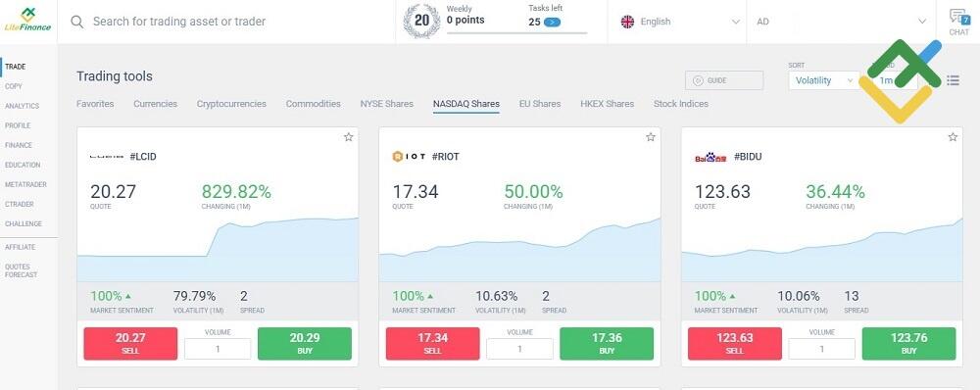Open the #BIDU price chart
This screenshot has width=980, height=390.
(x=822, y=249)
